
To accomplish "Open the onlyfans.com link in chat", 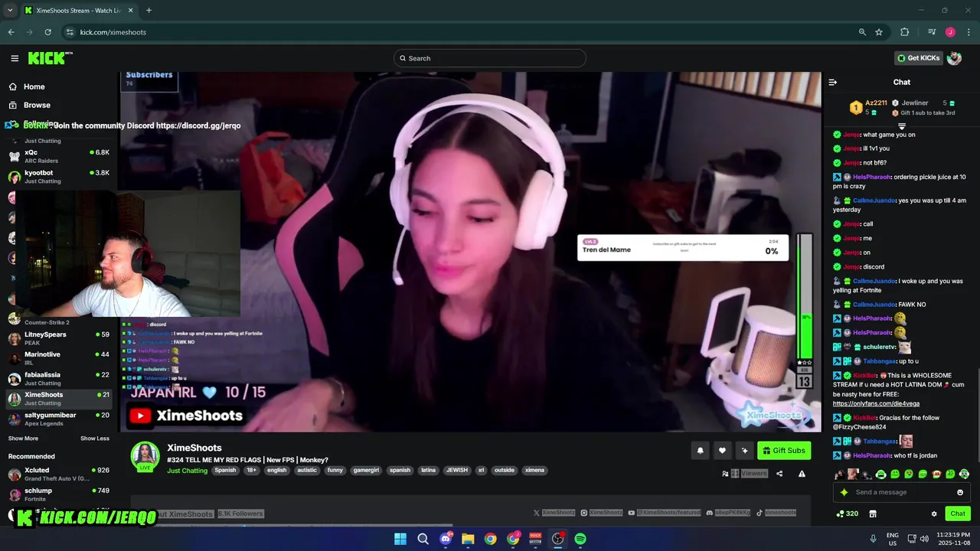I will 876,403.
